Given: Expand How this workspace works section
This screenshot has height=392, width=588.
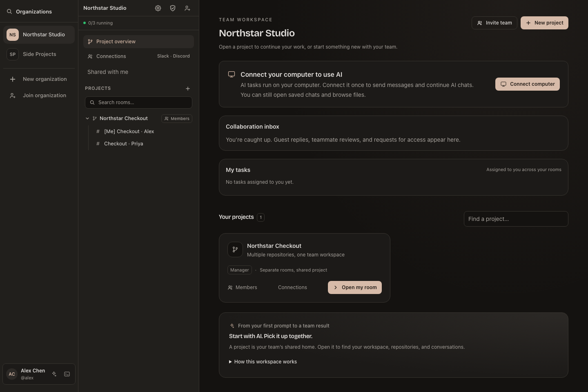Looking at the screenshot, I should [x=263, y=362].
